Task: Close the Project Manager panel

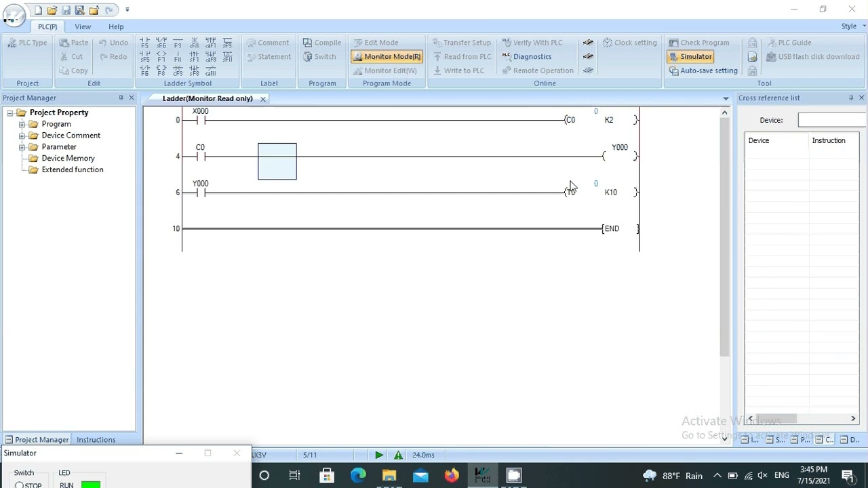Action: point(132,98)
